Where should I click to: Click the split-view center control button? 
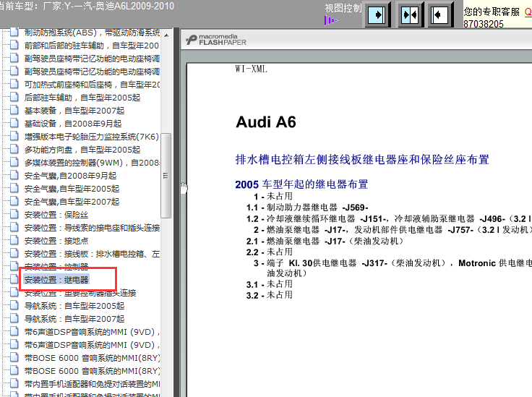(410, 15)
